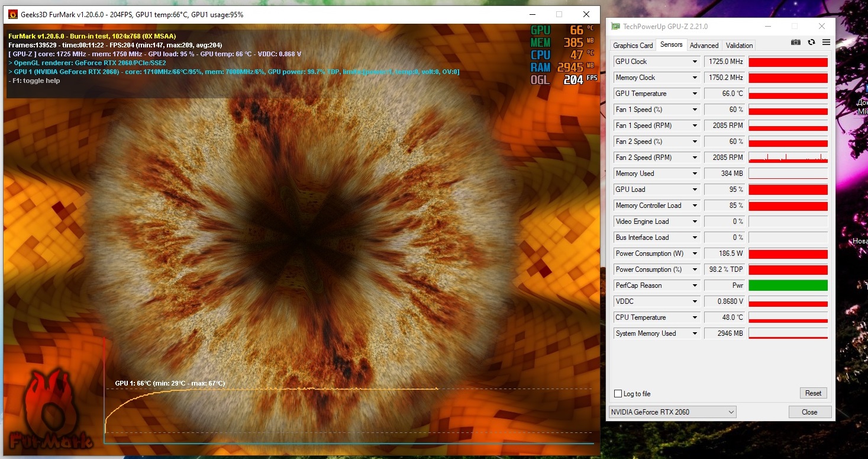
Task: Open the GPU-Z hamburger menu
Action: (826, 42)
